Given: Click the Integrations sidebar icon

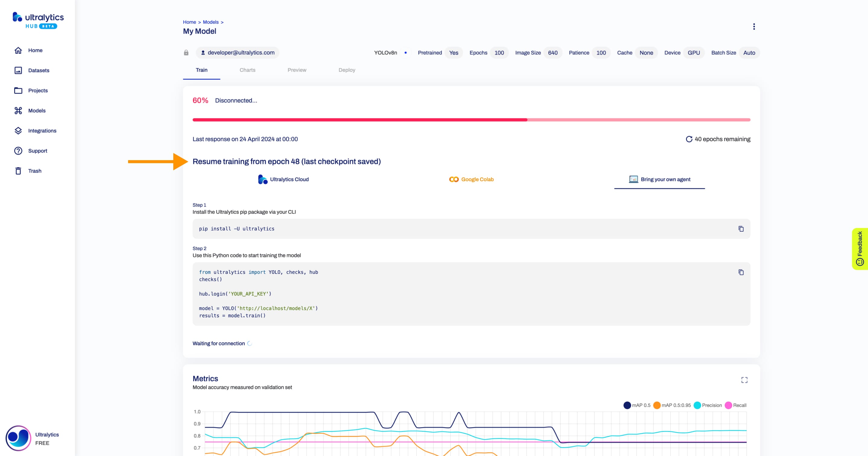Looking at the screenshot, I should pyautogui.click(x=18, y=130).
